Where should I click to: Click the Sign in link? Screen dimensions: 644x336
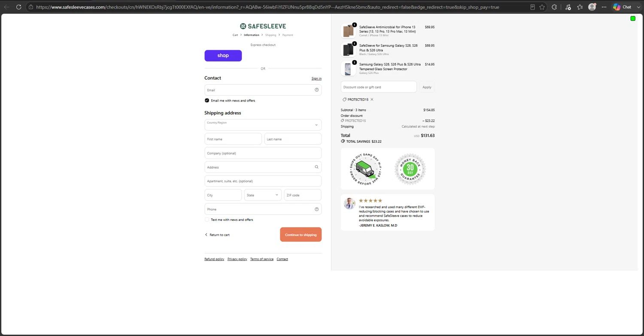[316, 78]
